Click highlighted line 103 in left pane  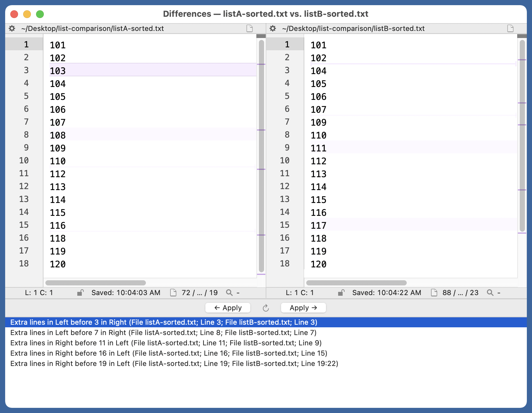click(x=153, y=70)
